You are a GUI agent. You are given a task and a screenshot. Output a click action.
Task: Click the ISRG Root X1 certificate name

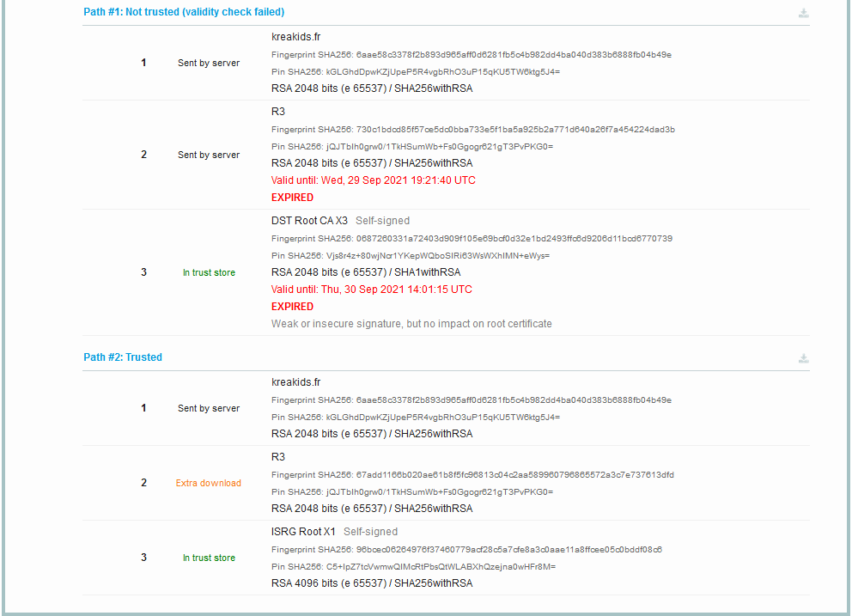304,532
